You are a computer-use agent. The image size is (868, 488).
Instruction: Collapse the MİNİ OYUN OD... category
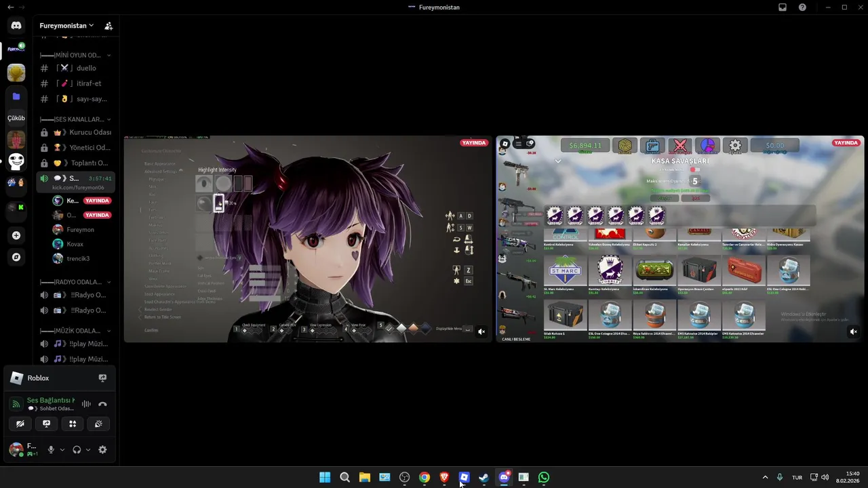[x=76, y=55]
